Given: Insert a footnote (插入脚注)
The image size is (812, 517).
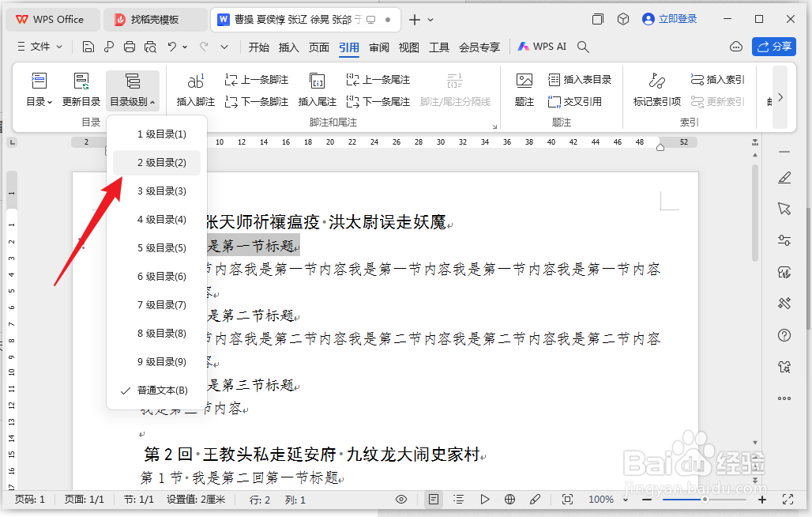Looking at the screenshot, I should [196, 89].
